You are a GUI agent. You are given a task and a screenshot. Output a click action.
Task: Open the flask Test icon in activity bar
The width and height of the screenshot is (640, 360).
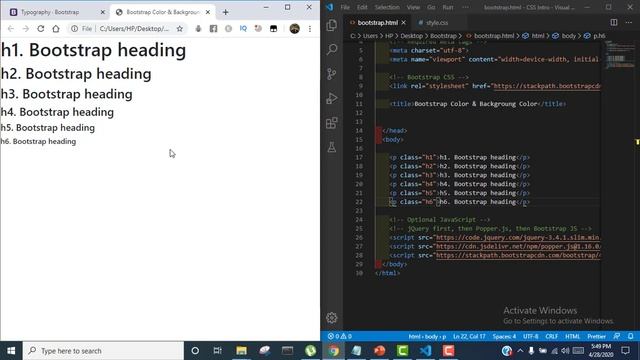(332, 147)
